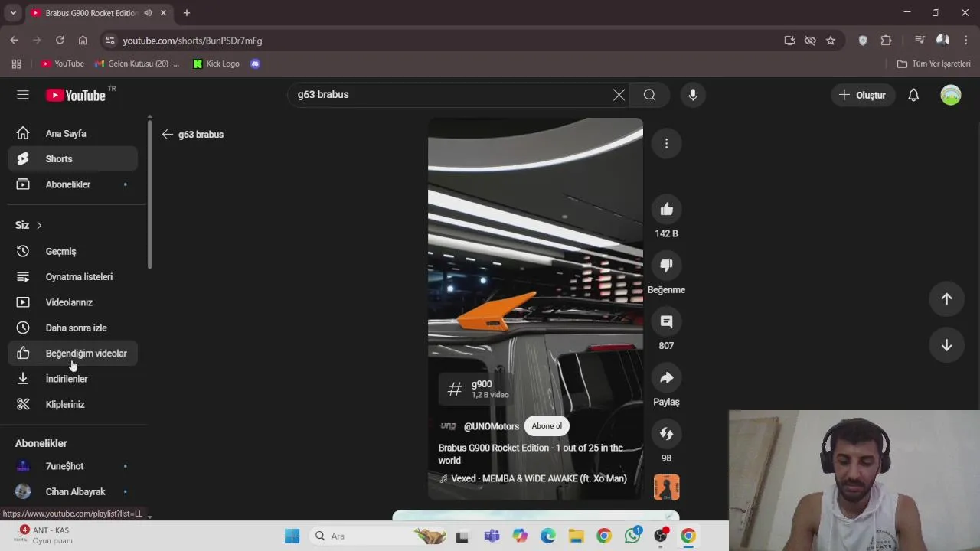This screenshot has width=980, height=551.
Task: Open the Vexed MEMBA sound link
Action: (533, 478)
